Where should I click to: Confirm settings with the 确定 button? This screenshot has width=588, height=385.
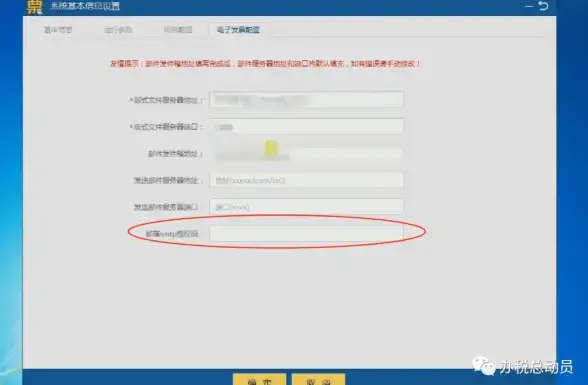pos(260,379)
